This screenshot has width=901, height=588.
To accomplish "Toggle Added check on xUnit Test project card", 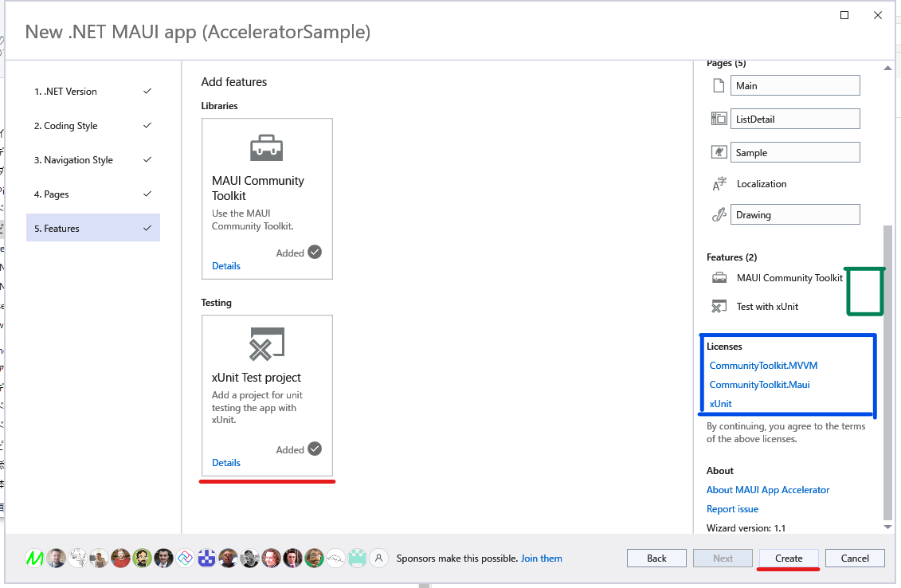I will point(315,449).
